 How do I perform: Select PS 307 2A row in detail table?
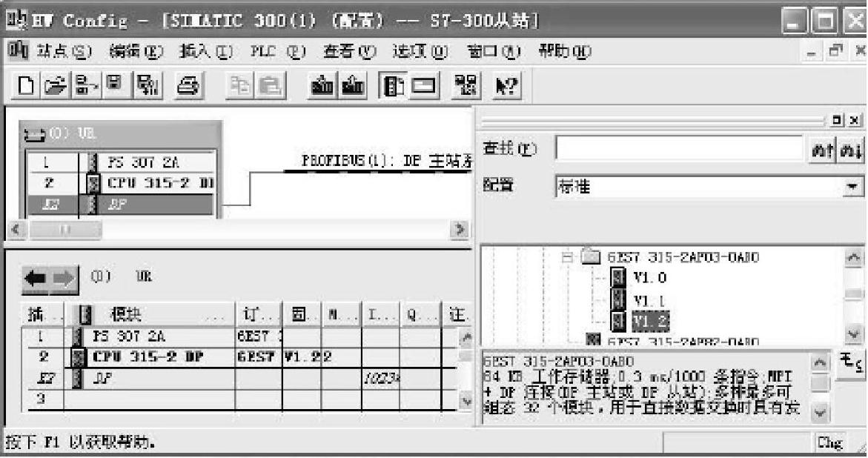(x=239, y=336)
